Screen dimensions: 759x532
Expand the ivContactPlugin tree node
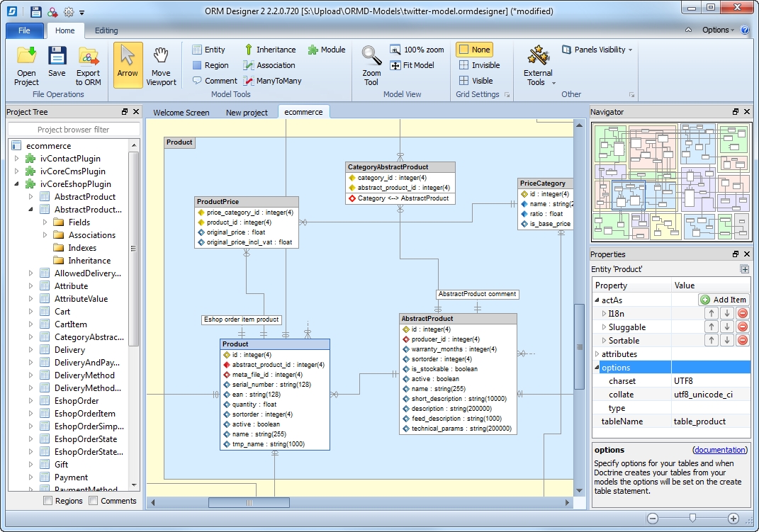(x=17, y=159)
